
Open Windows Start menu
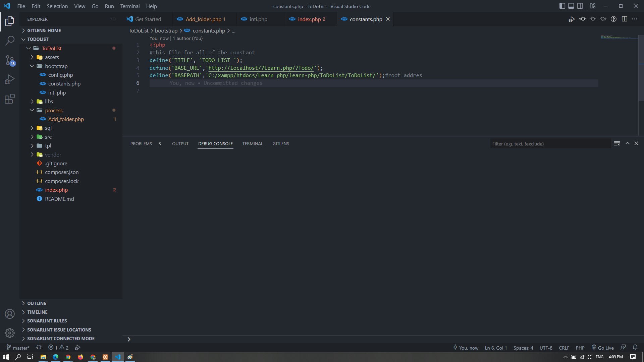(6, 357)
